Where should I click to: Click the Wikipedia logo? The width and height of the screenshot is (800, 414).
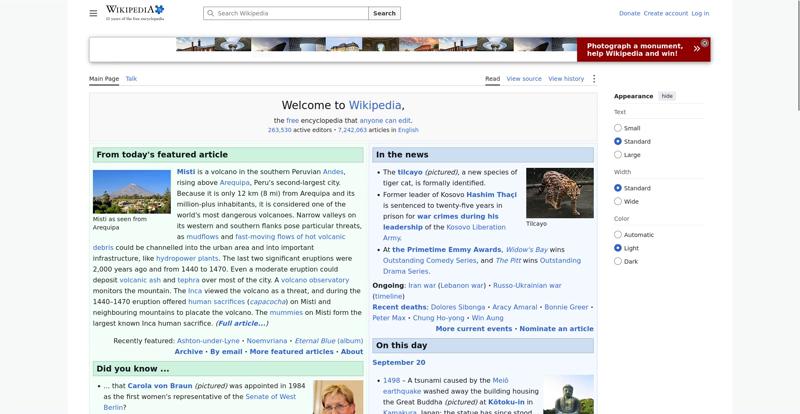pyautogui.click(x=135, y=13)
